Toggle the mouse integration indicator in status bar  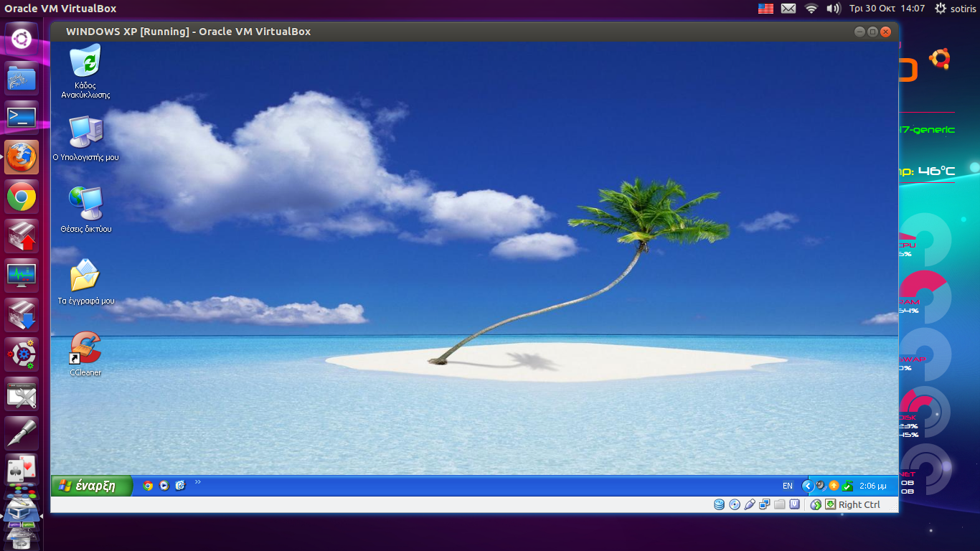[x=816, y=504]
